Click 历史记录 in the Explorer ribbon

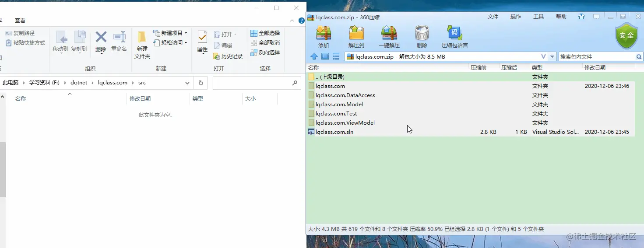coord(228,56)
